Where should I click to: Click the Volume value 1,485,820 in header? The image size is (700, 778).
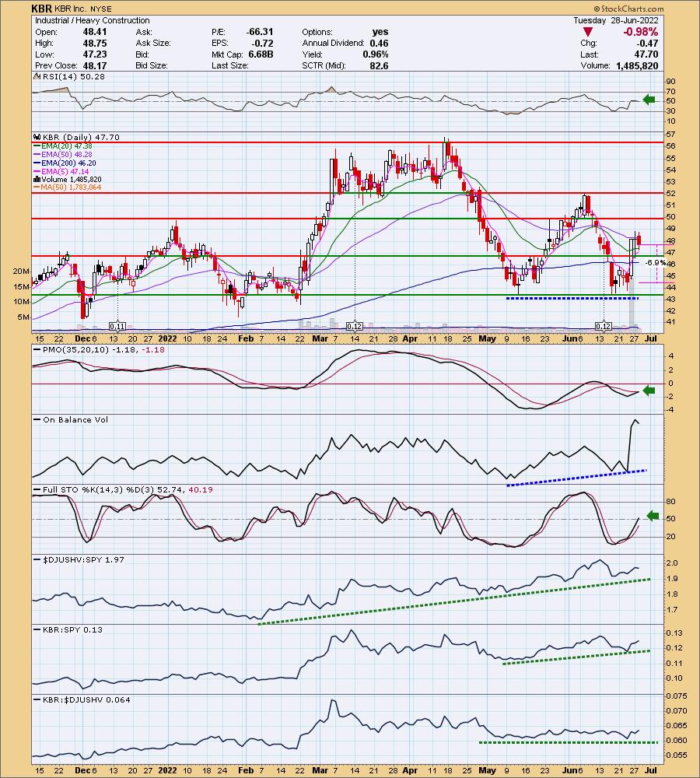(x=638, y=65)
